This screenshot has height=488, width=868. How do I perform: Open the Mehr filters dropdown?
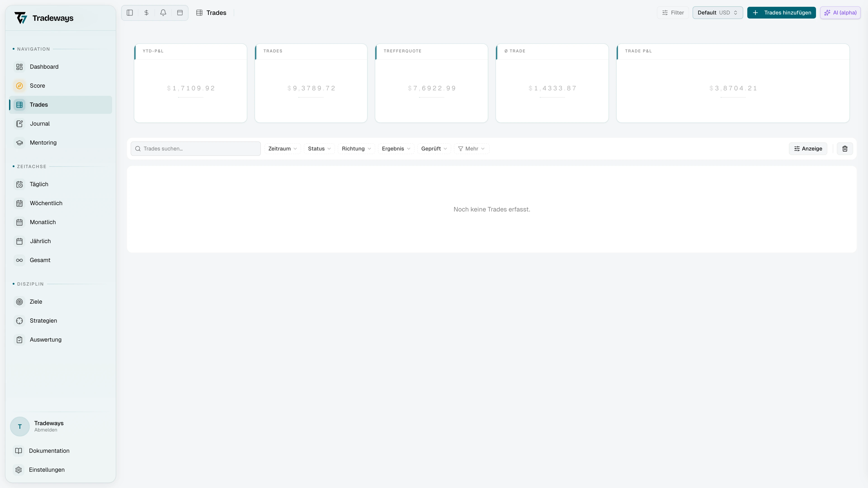click(x=471, y=148)
